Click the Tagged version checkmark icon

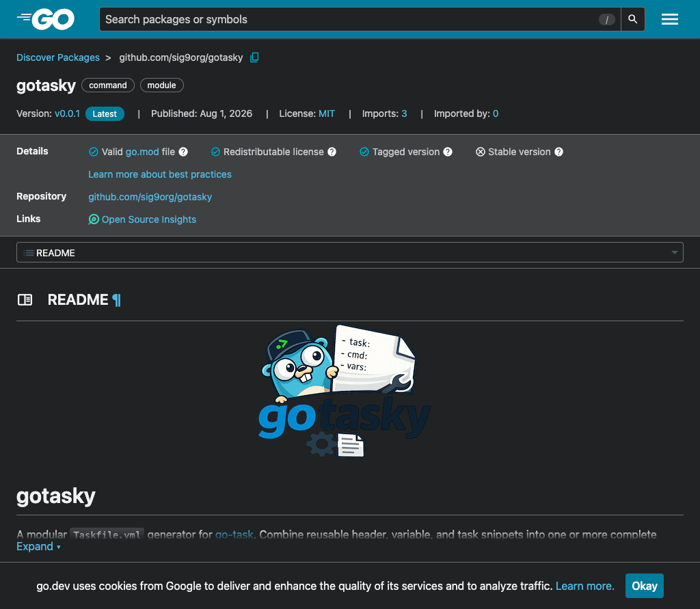[x=364, y=152]
